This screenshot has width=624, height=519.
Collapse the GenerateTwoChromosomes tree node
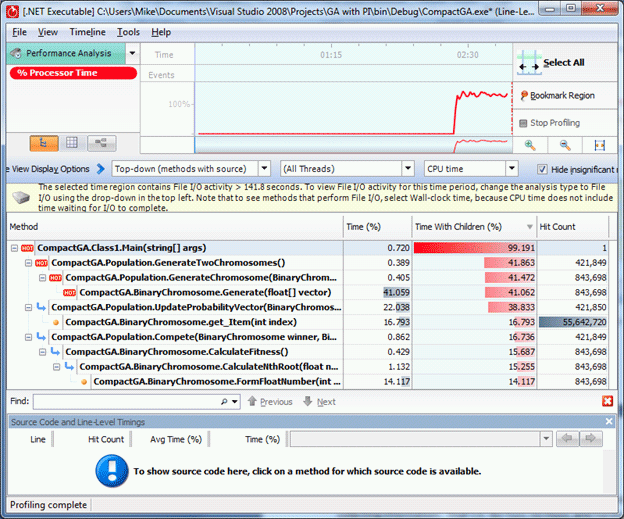pyautogui.click(x=28, y=263)
